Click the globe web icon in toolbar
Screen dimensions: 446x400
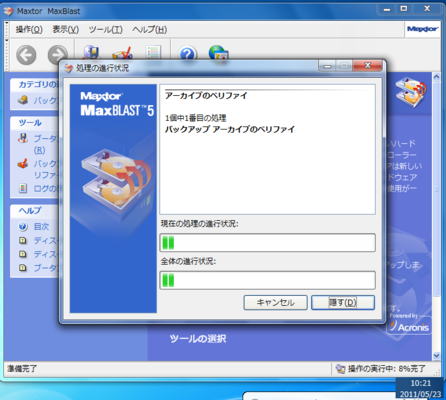218,53
